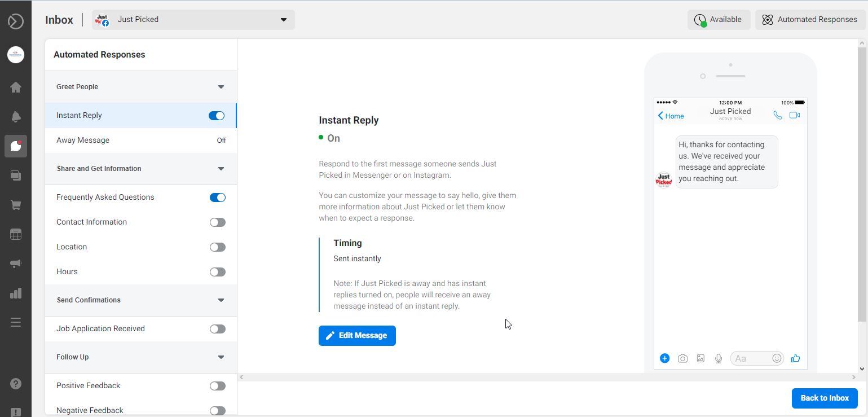Click the camera icon in the Messenger preview
Image resolution: width=868 pixels, height=417 pixels.
click(682, 358)
